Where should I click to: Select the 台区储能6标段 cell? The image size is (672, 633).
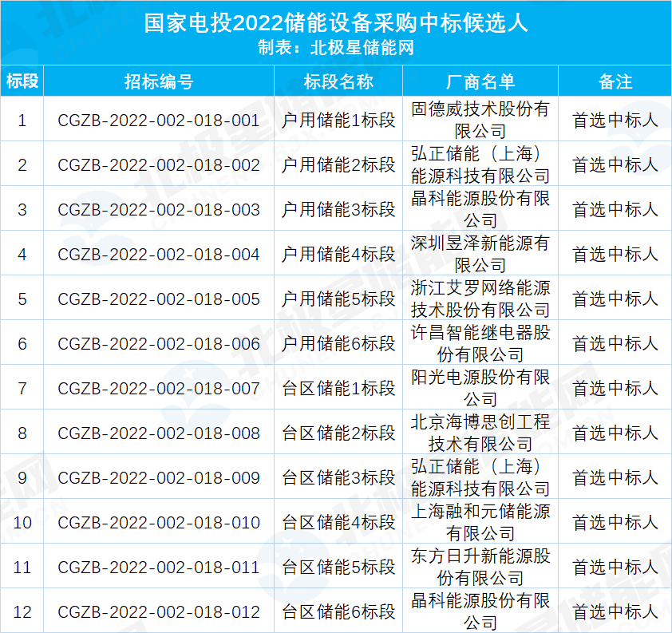pyautogui.click(x=338, y=612)
